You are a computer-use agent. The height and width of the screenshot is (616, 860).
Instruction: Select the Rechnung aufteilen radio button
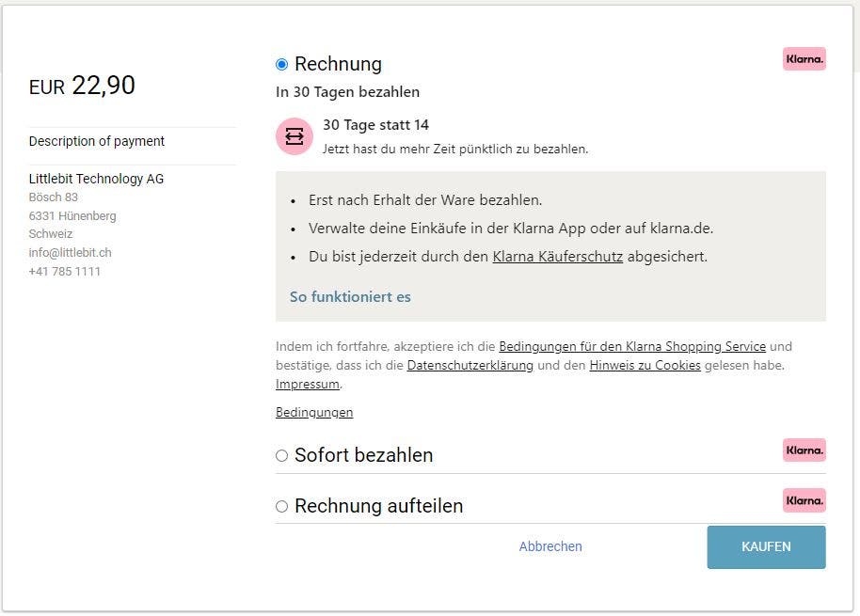[282, 506]
